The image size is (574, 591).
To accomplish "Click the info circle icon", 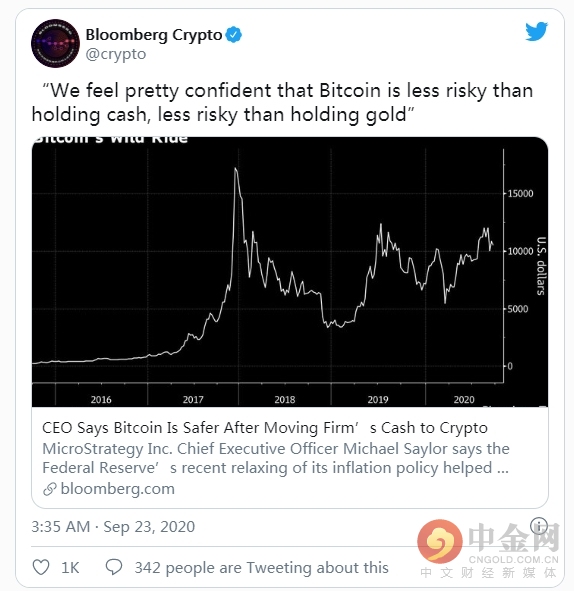I will [x=539, y=525].
